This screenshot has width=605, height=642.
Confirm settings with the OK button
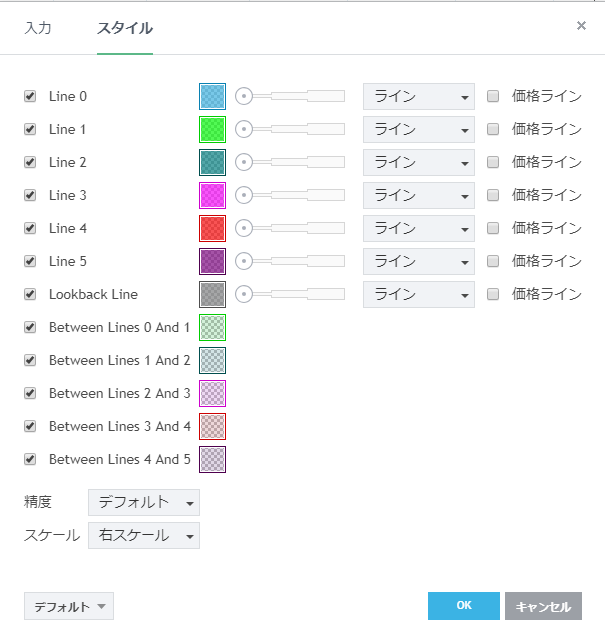(463, 606)
